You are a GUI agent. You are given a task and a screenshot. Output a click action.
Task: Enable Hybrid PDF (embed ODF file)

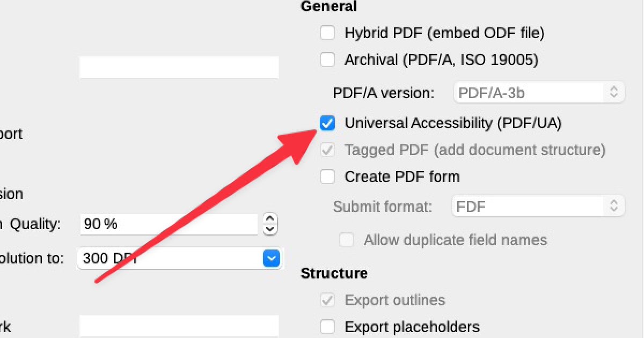point(327,33)
